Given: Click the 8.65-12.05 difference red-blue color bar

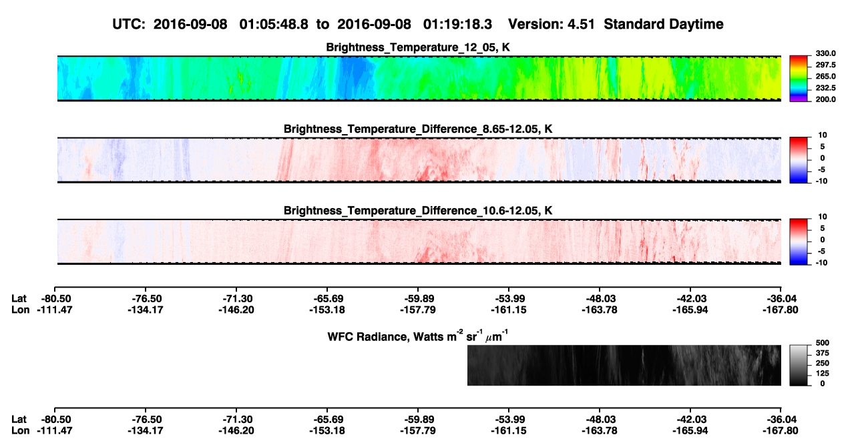Looking at the screenshot, I should pos(799,159).
